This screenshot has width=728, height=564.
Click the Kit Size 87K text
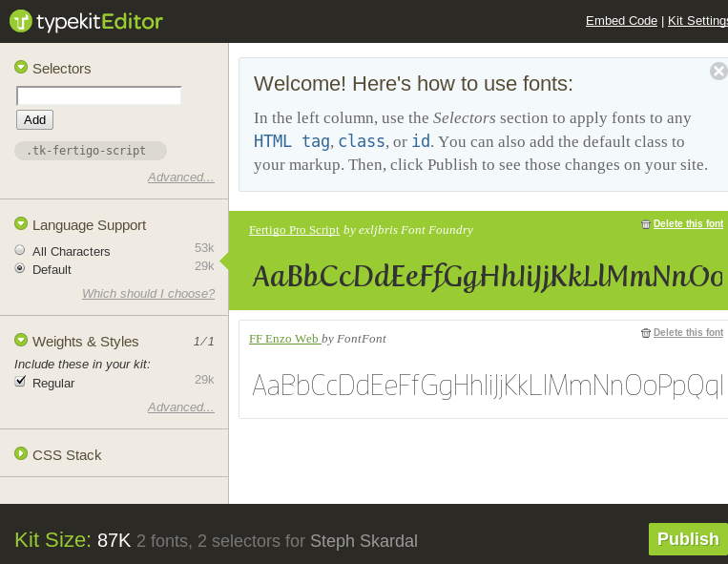[x=73, y=540]
